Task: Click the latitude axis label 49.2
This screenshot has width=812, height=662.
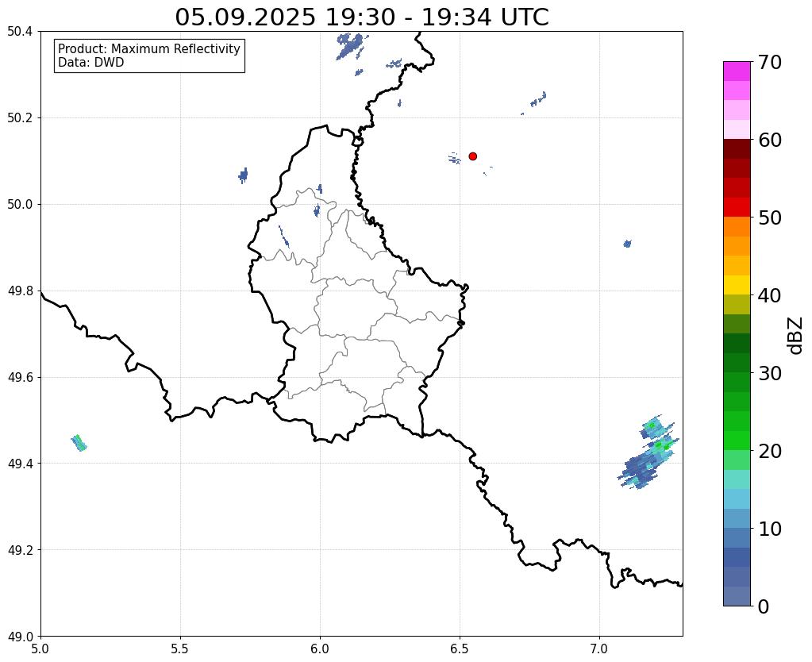Action: (x=20, y=549)
